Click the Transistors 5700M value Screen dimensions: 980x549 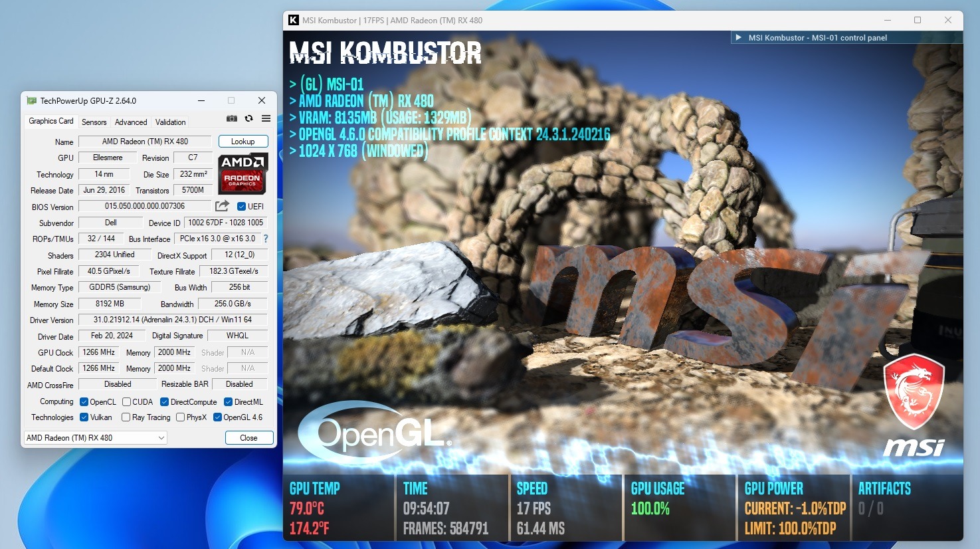(x=193, y=190)
